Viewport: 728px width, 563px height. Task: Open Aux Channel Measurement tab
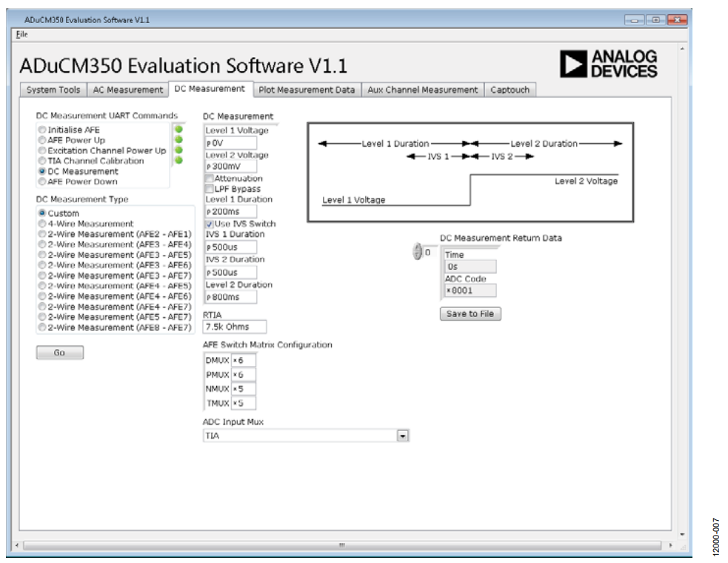[x=422, y=90]
